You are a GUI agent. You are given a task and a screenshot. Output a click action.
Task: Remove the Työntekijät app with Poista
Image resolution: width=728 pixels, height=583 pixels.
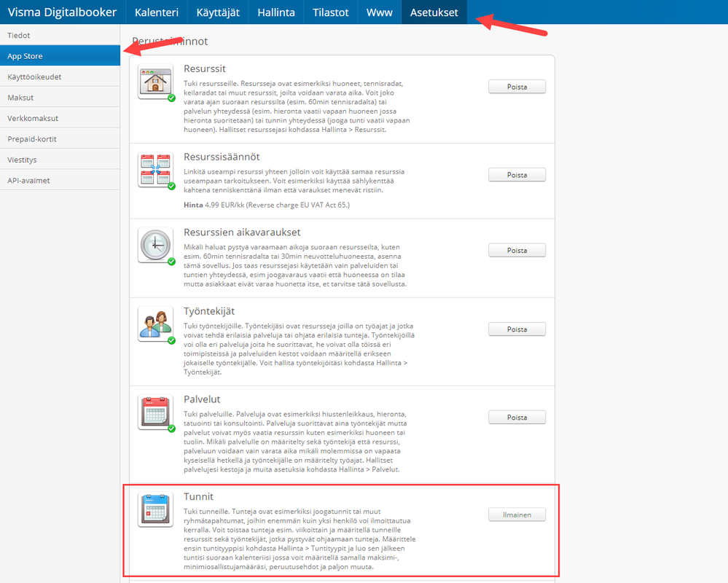[517, 329]
